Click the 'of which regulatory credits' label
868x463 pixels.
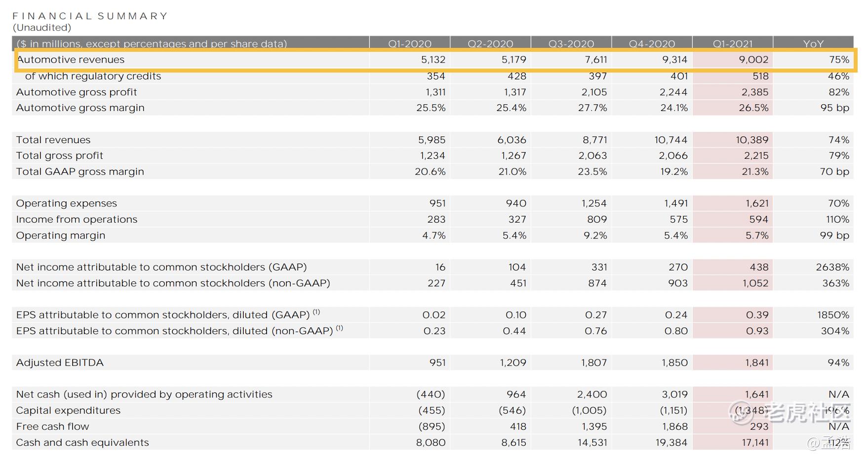point(93,76)
